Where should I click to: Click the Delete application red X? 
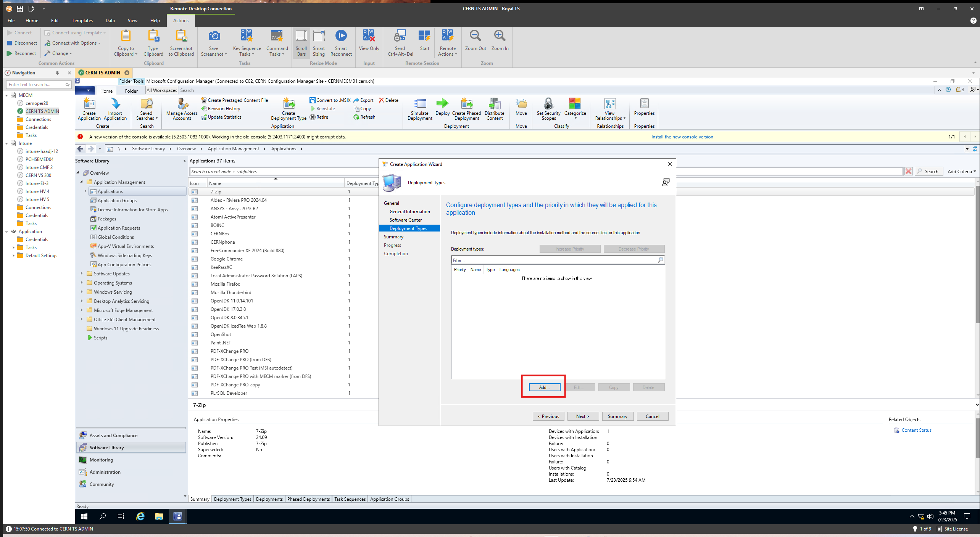point(388,100)
